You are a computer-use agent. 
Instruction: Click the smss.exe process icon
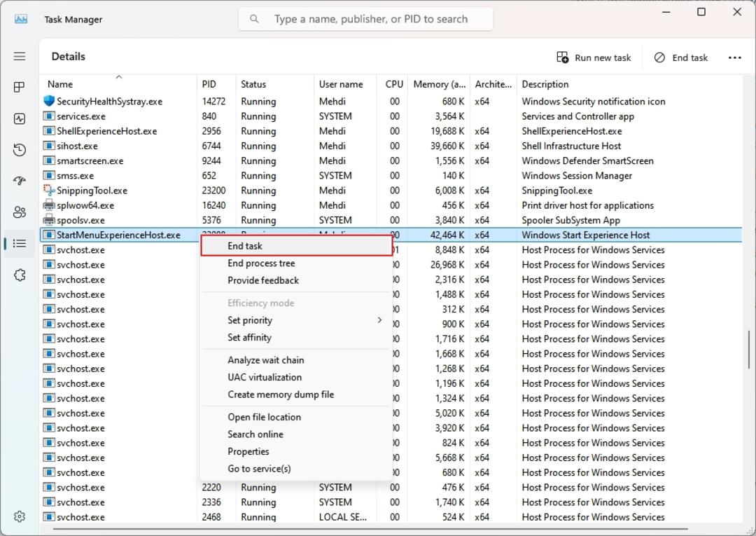pos(49,176)
